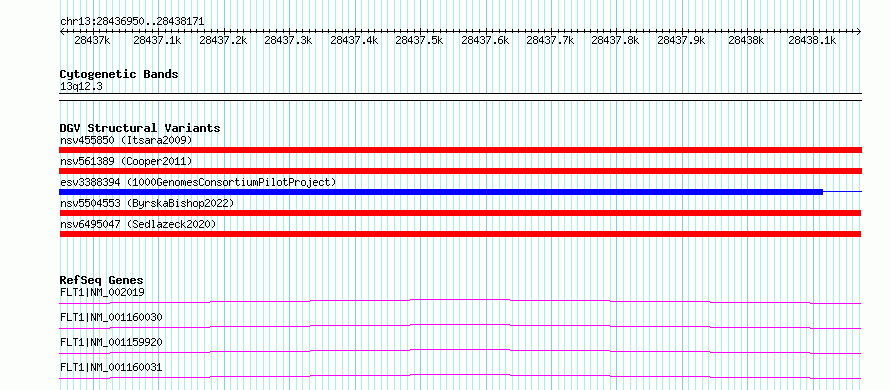The image size is (890, 390).
Task: Click the Cytogenetic Bands track title
Action: tap(119, 74)
